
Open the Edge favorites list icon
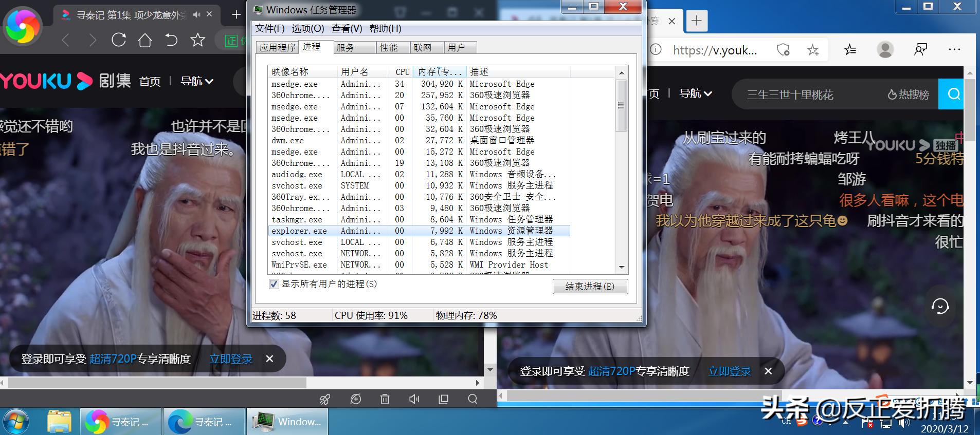(x=850, y=50)
